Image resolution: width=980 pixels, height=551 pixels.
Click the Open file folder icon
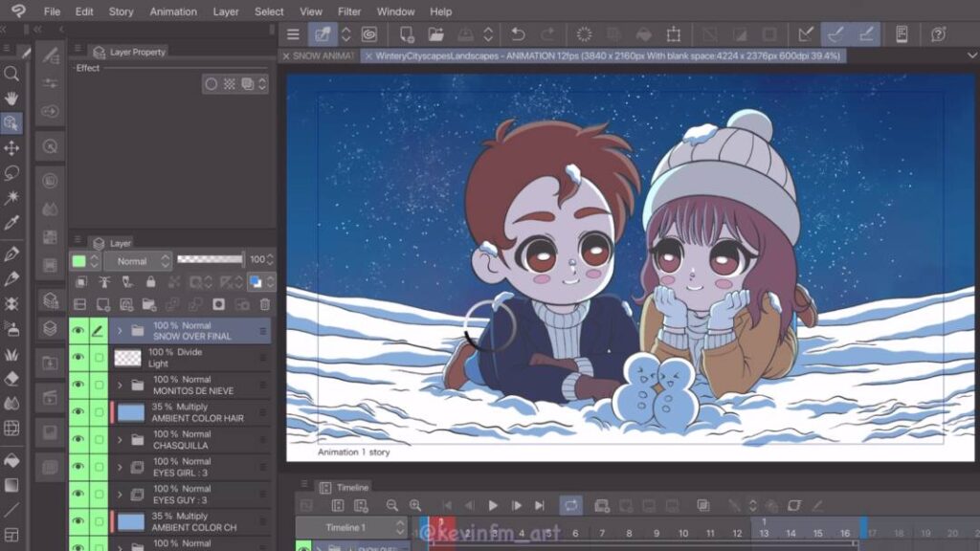point(435,33)
